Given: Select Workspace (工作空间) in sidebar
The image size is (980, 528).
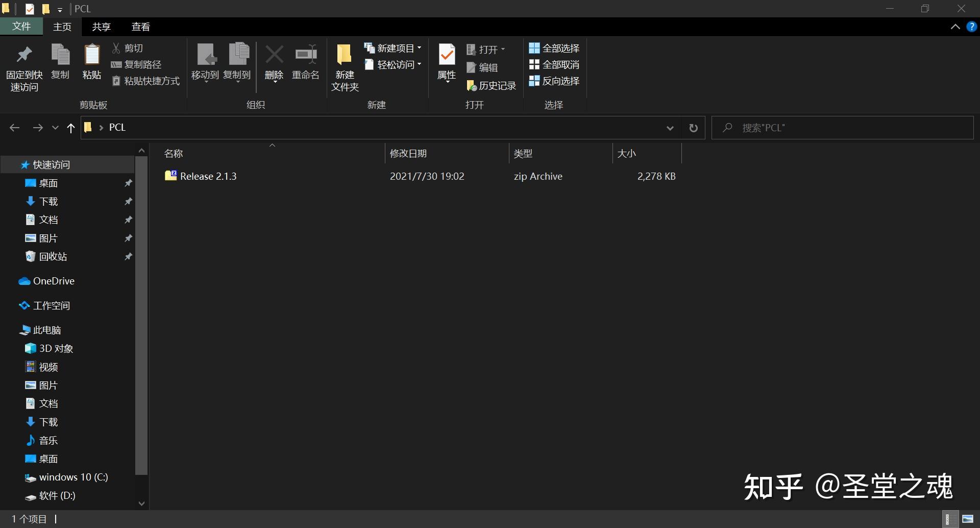Looking at the screenshot, I should (x=67, y=305).
